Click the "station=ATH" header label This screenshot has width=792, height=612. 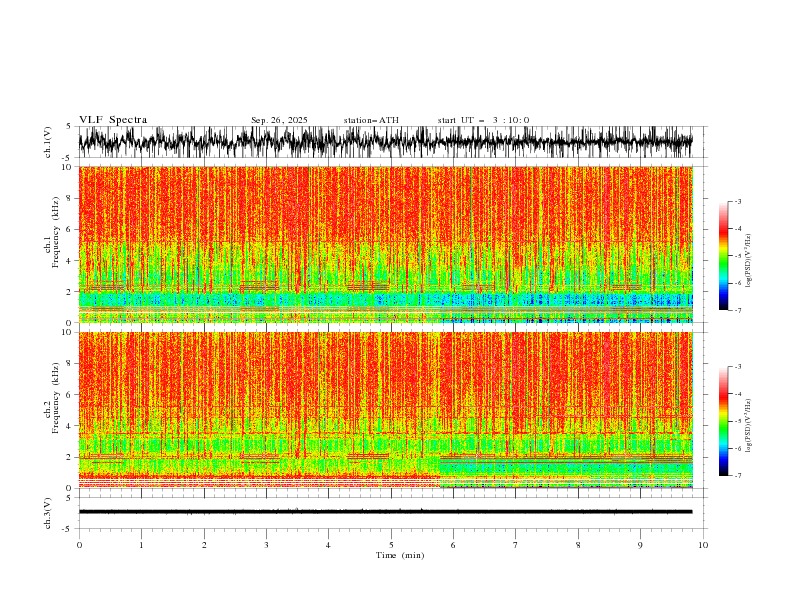pos(371,120)
